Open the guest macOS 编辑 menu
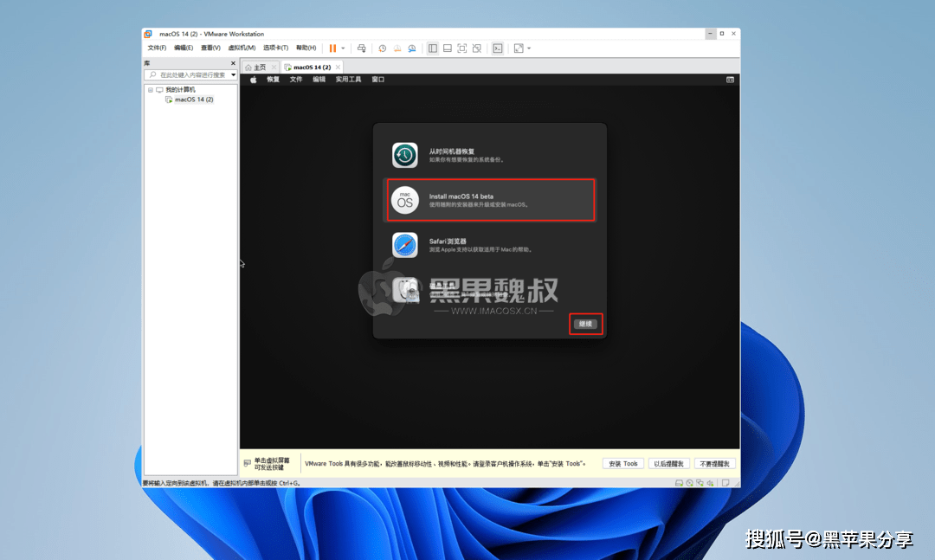 319,80
